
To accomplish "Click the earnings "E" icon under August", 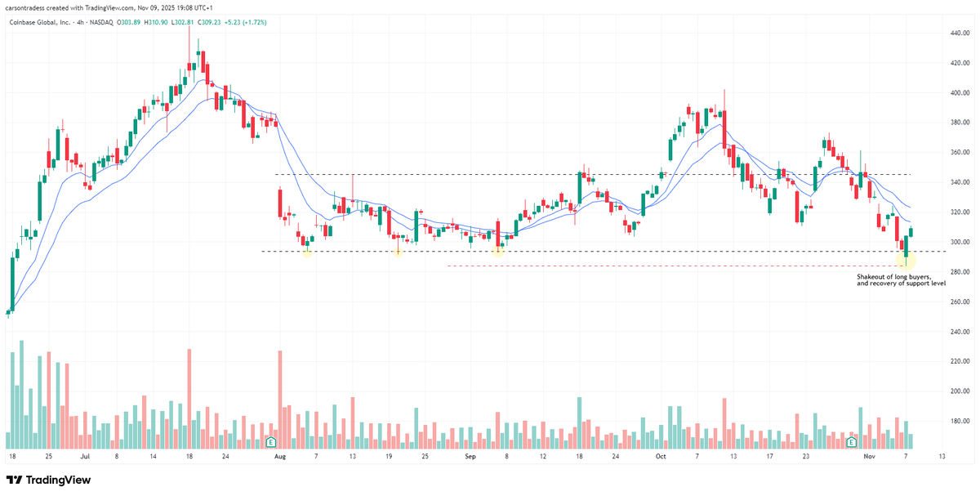I will (x=269, y=440).
